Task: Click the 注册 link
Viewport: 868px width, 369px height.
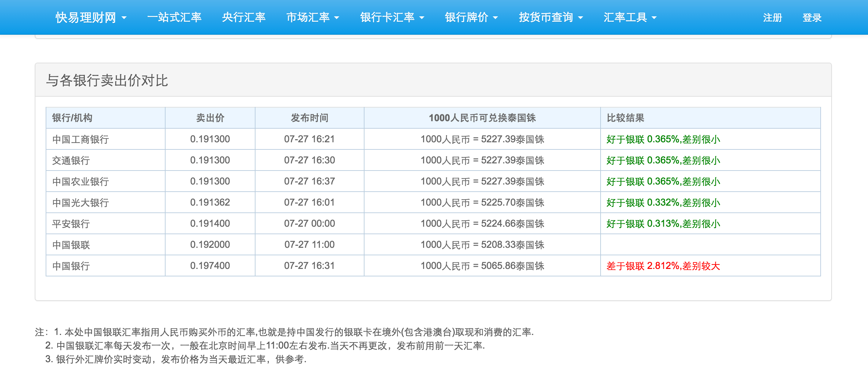Action: tap(772, 18)
